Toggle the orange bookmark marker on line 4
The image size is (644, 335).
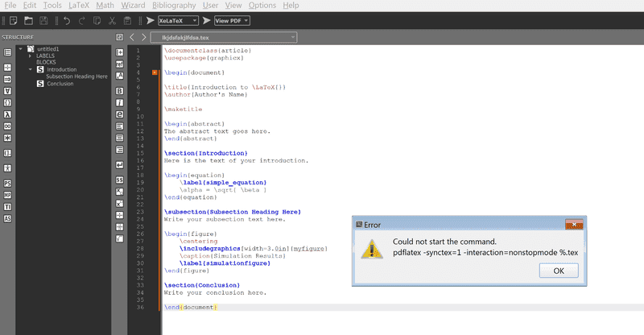(x=155, y=72)
